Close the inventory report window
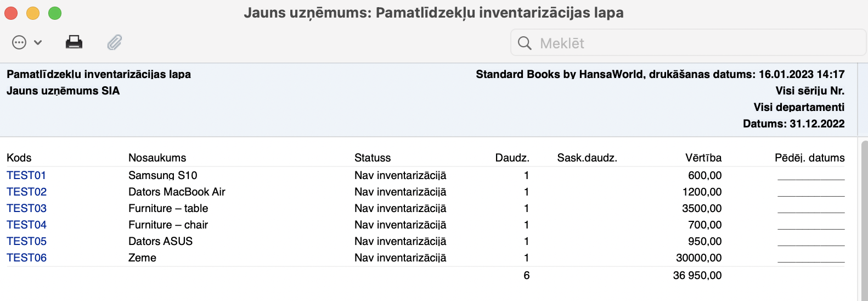Screen dimensions: 868x301 click(x=11, y=13)
